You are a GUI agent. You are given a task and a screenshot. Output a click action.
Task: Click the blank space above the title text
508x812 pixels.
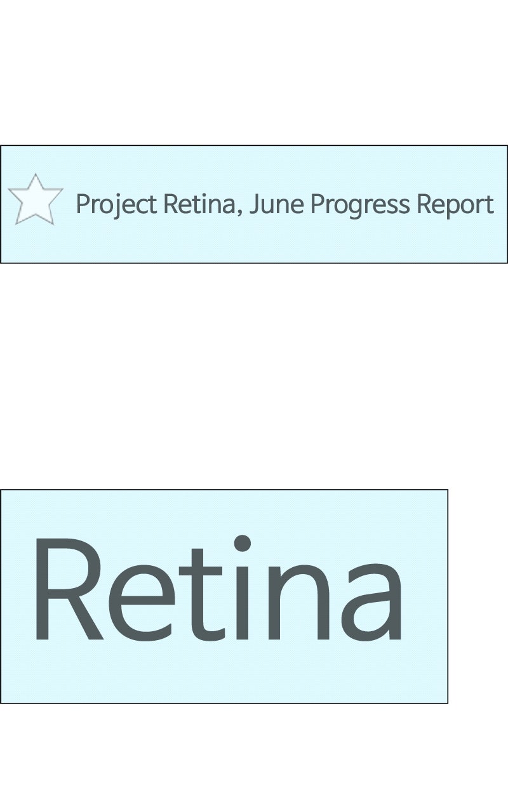(x=284, y=164)
